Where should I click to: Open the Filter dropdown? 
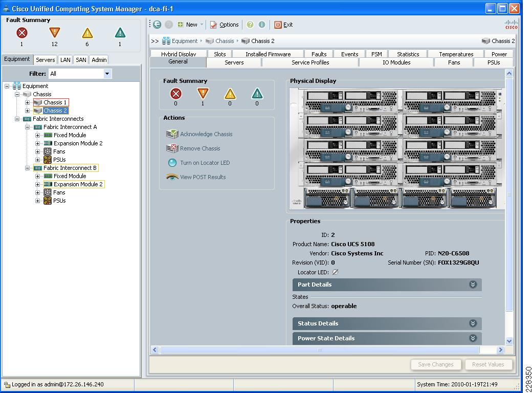click(x=107, y=74)
